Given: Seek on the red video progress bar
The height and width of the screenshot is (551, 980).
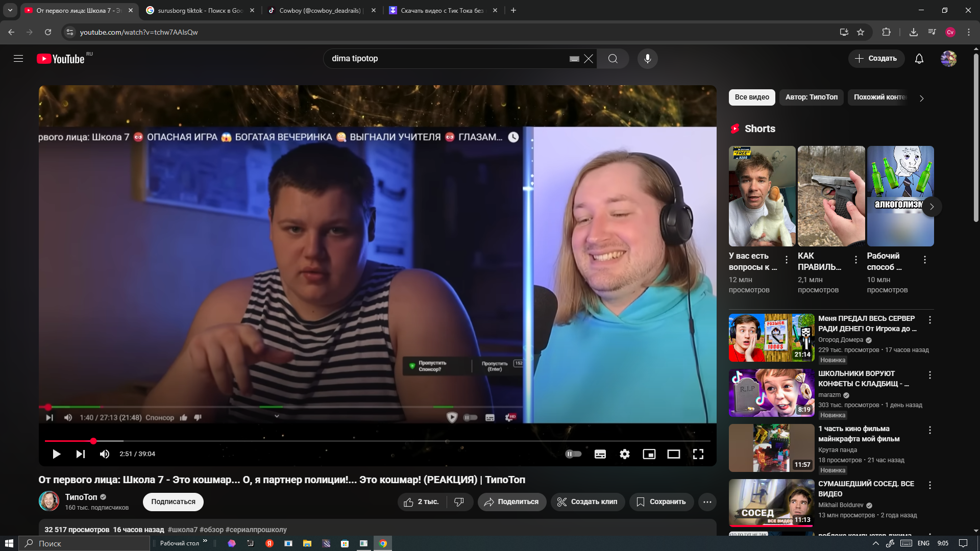Looking at the screenshot, I should click(377, 441).
